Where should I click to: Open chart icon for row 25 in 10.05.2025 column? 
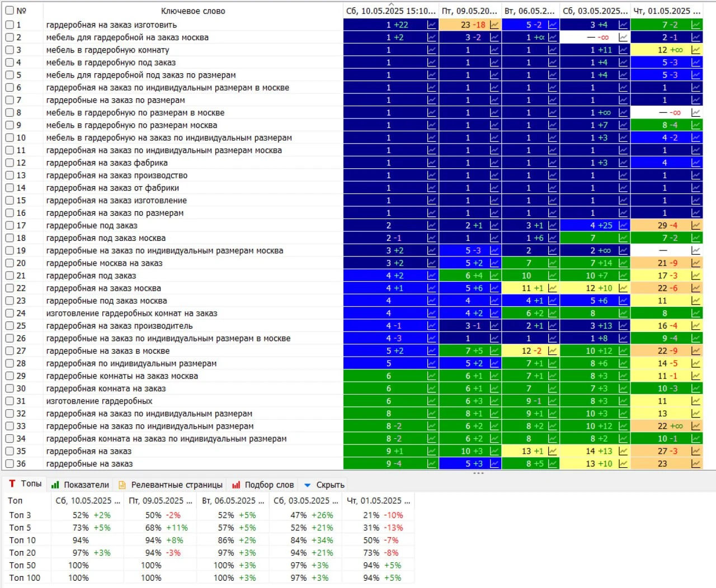click(x=431, y=326)
